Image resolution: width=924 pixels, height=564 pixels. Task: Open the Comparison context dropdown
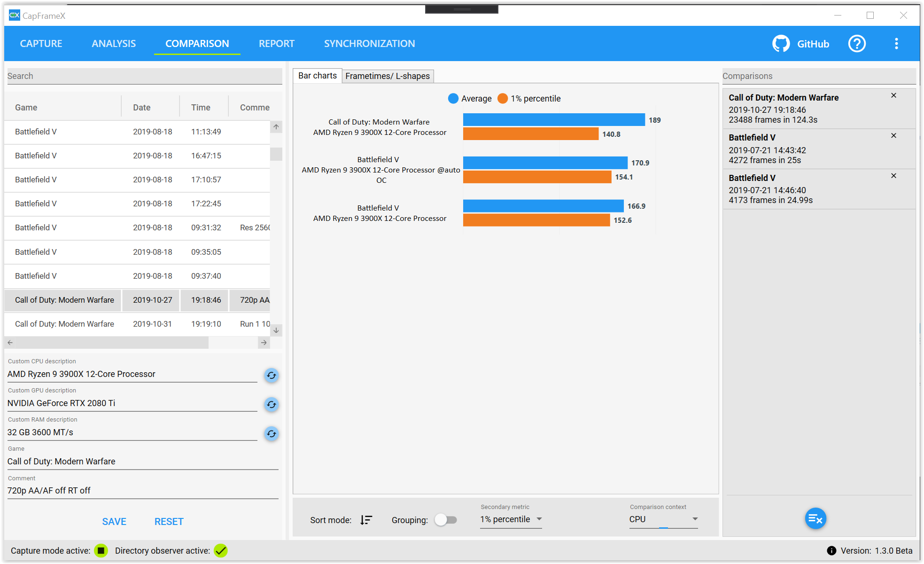[663, 519]
